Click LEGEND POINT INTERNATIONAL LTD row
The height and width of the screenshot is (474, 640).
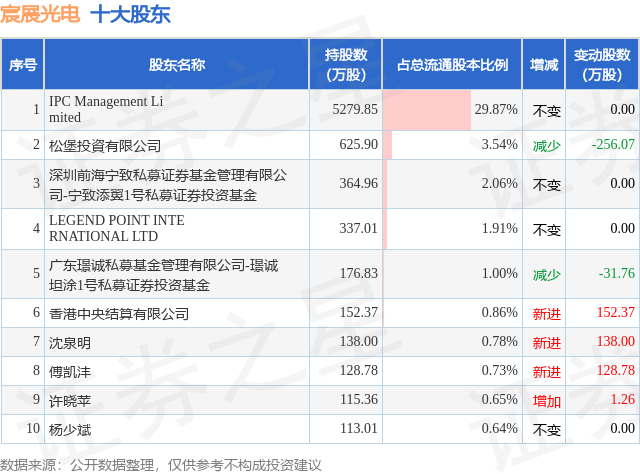(103, 229)
